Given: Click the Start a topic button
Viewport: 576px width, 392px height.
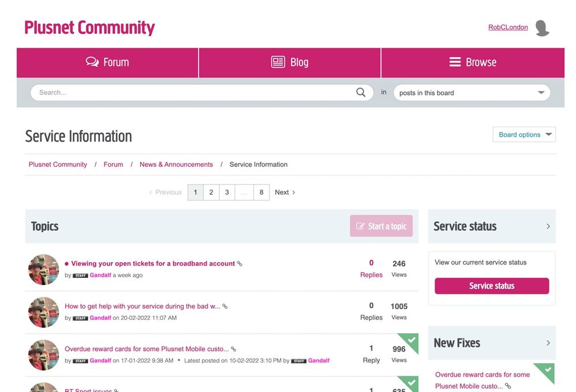Looking at the screenshot, I should pos(381,226).
